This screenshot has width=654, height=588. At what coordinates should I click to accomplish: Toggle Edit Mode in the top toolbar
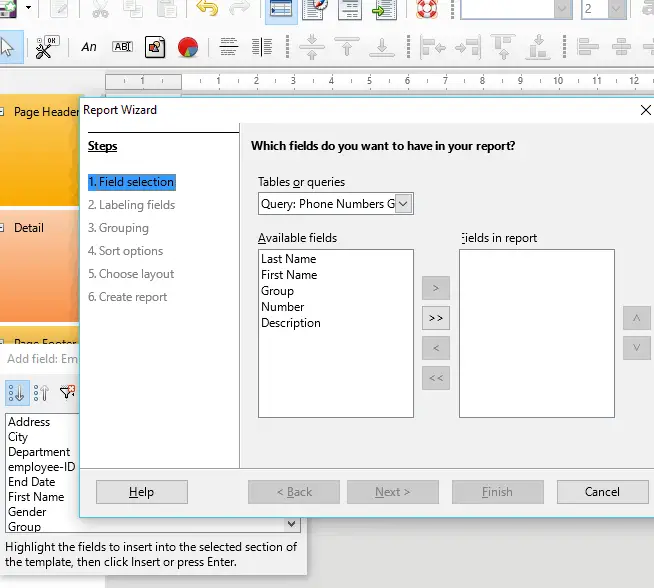(x=59, y=8)
